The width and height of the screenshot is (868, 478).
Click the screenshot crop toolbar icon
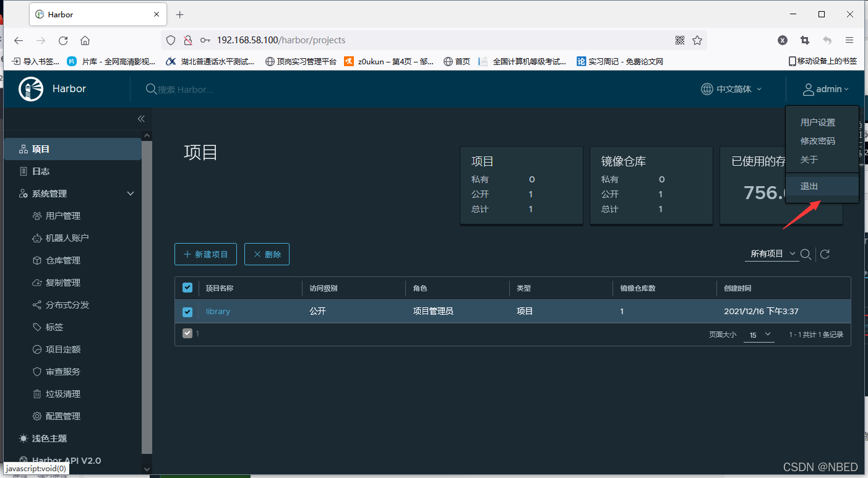tap(805, 40)
